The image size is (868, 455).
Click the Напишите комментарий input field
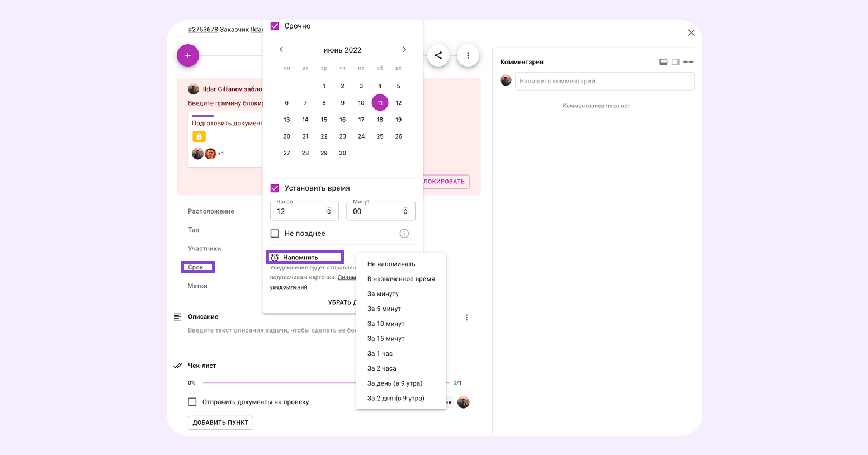click(x=604, y=81)
